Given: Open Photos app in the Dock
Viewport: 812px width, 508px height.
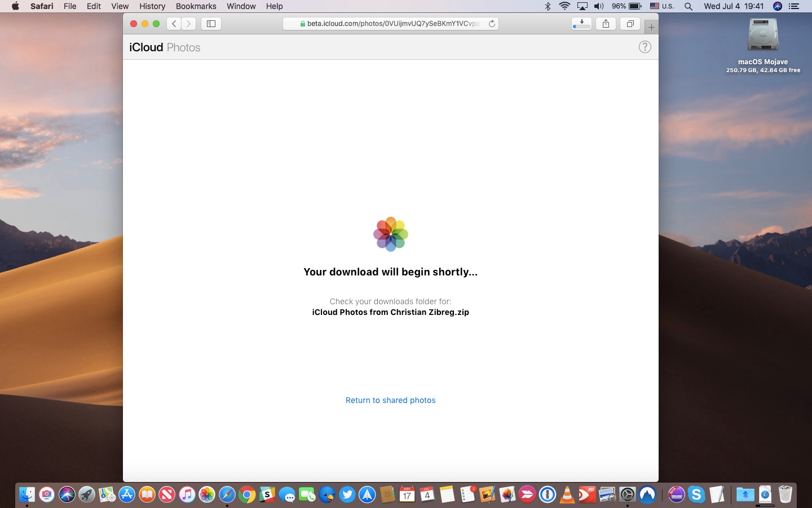Looking at the screenshot, I should (207, 494).
